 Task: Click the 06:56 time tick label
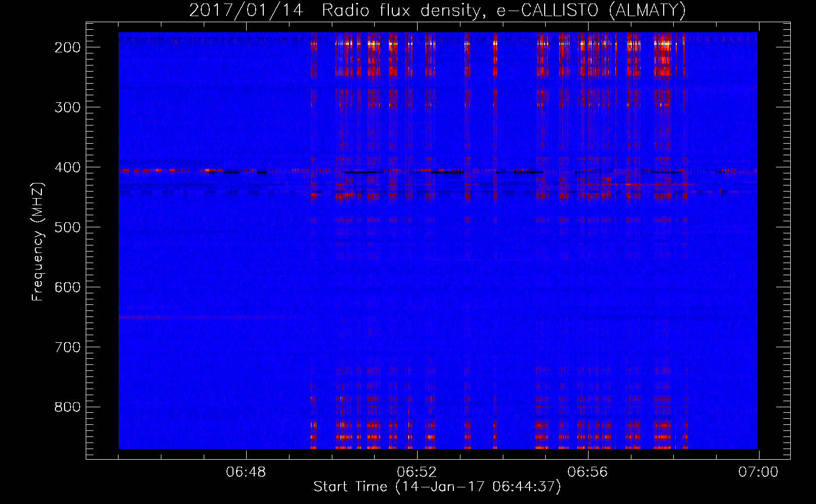(588, 472)
